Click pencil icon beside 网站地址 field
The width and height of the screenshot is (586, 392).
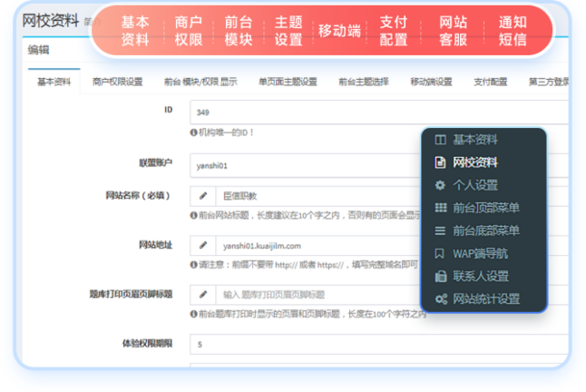click(203, 246)
